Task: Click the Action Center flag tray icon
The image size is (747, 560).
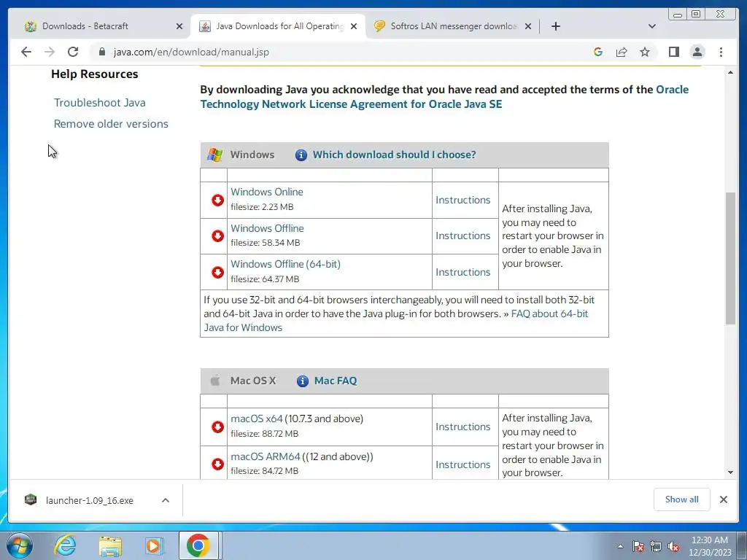Action: click(638, 546)
